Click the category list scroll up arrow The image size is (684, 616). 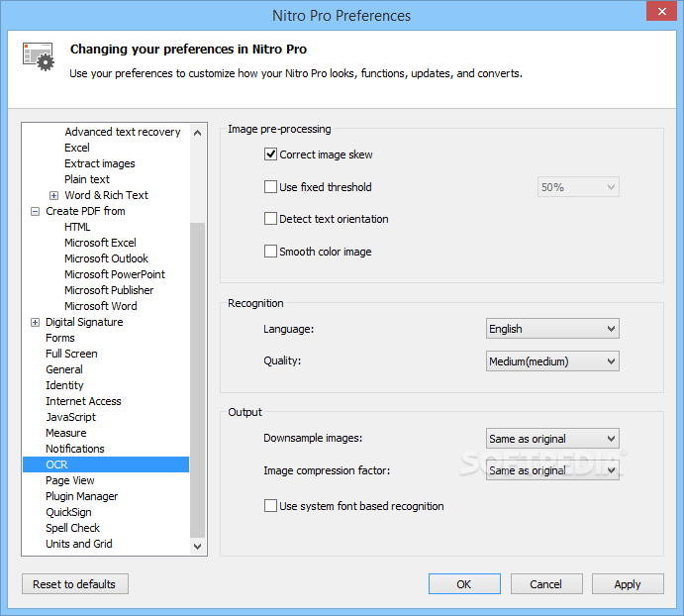tap(197, 133)
